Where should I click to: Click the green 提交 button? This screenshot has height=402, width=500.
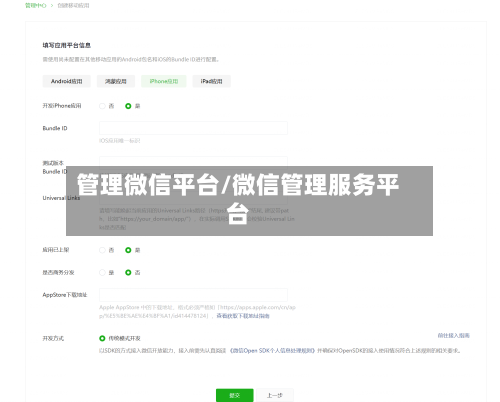pyautogui.click(x=235, y=395)
